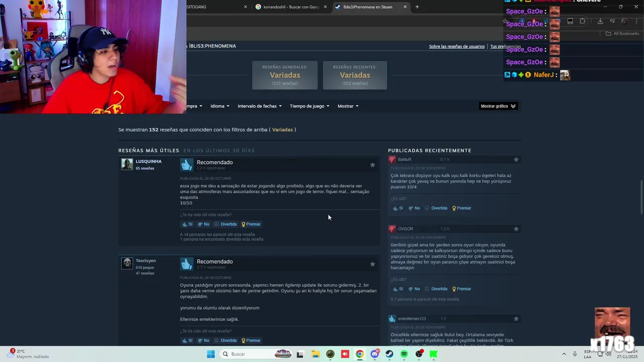Click the microphone icon in system tray
The width and height of the screenshot is (644, 362).
pos(575,354)
